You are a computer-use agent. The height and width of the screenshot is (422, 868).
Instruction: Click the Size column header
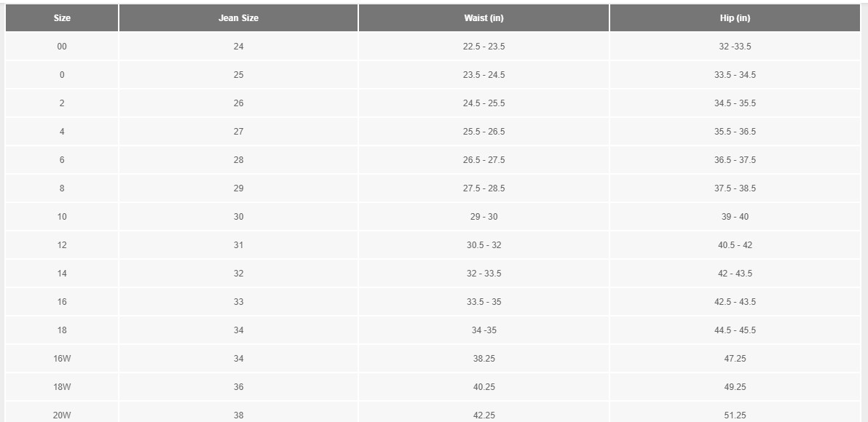tap(62, 18)
